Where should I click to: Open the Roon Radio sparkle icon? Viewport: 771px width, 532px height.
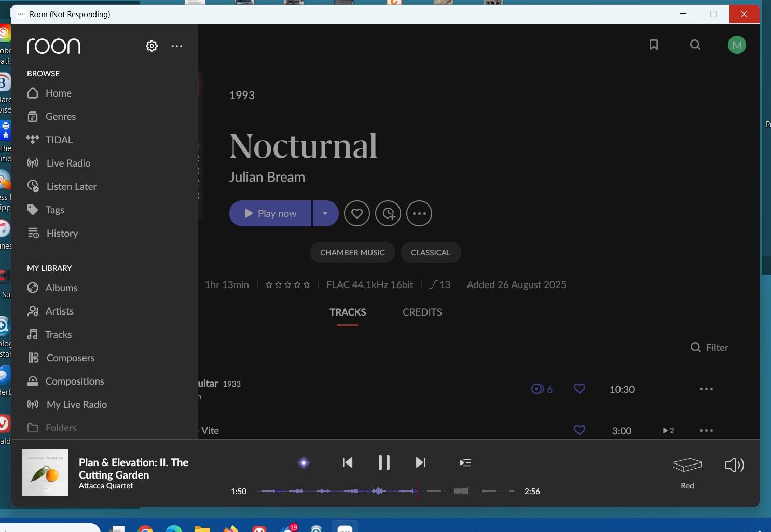click(x=304, y=462)
